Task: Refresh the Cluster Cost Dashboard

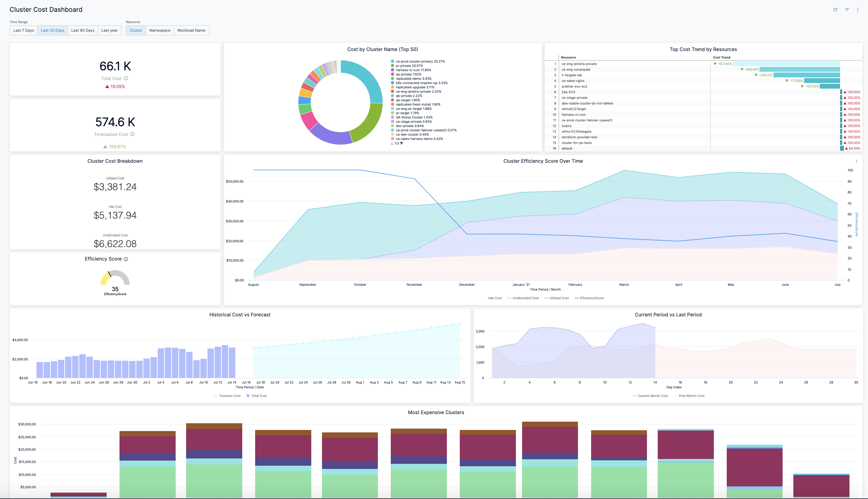Action: 836,10
